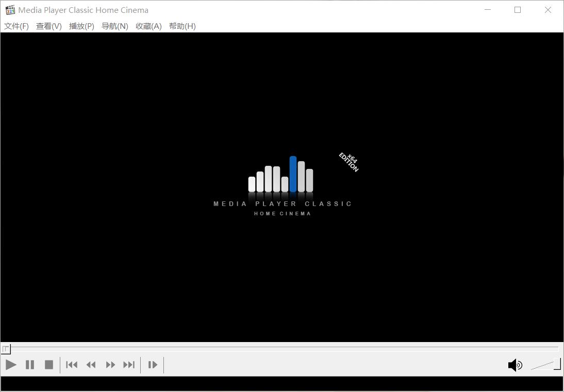Viewport: 564px width, 392px height.
Task: Click the seek bar thumb
Action: click(x=6, y=349)
